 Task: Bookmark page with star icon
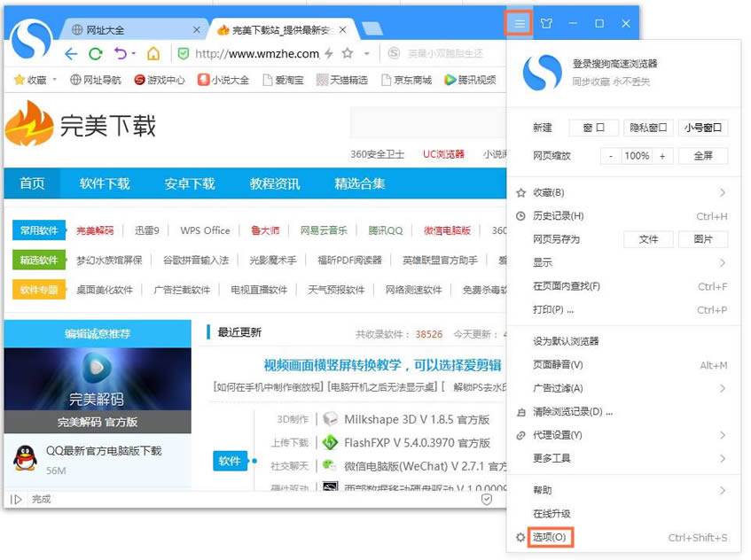pyautogui.click(x=348, y=53)
